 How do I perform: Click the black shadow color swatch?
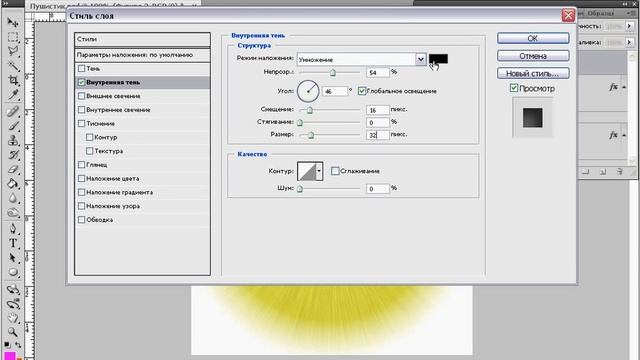[x=438, y=59]
